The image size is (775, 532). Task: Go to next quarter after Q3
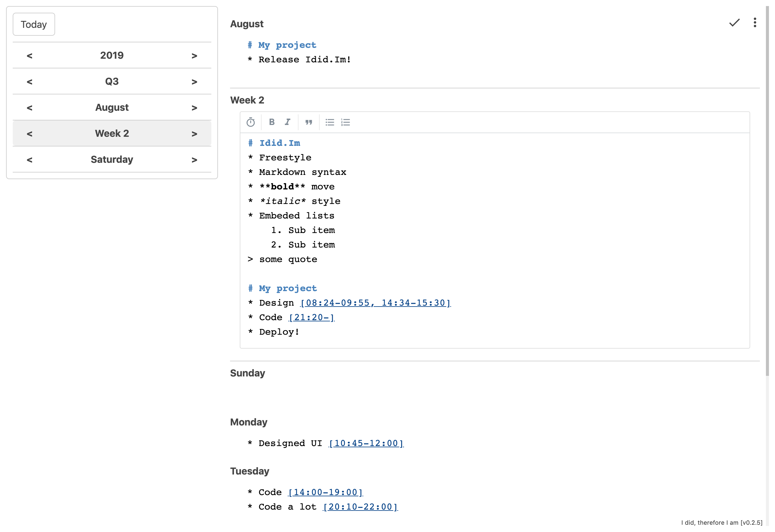tap(194, 82)
